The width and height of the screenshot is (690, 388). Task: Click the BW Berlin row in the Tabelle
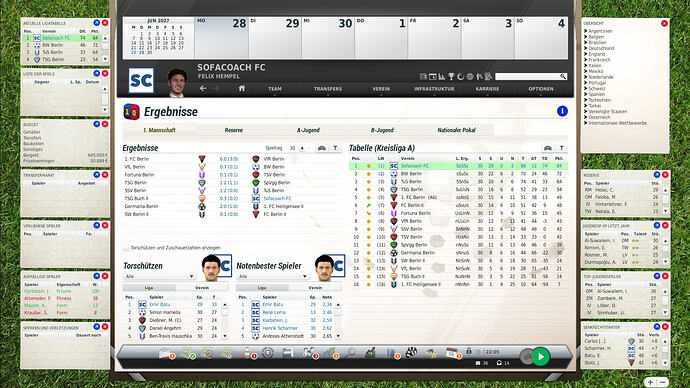click(458, 174)
